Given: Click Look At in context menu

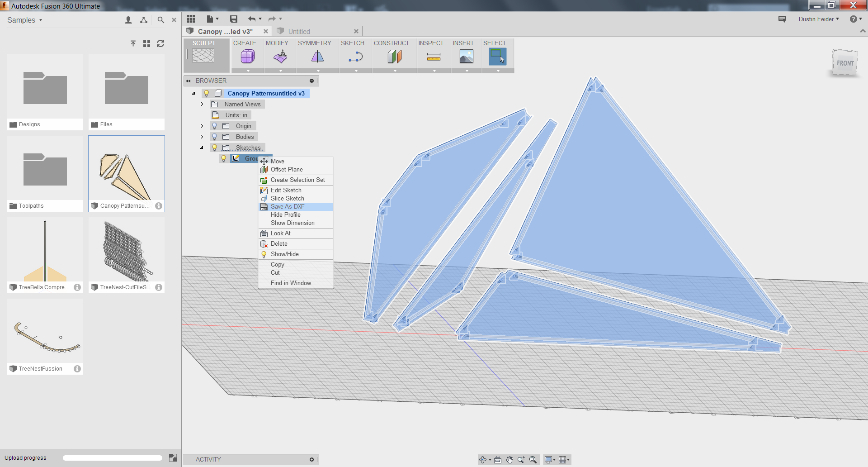Looking at the screenshot, I should coord(296,233).
